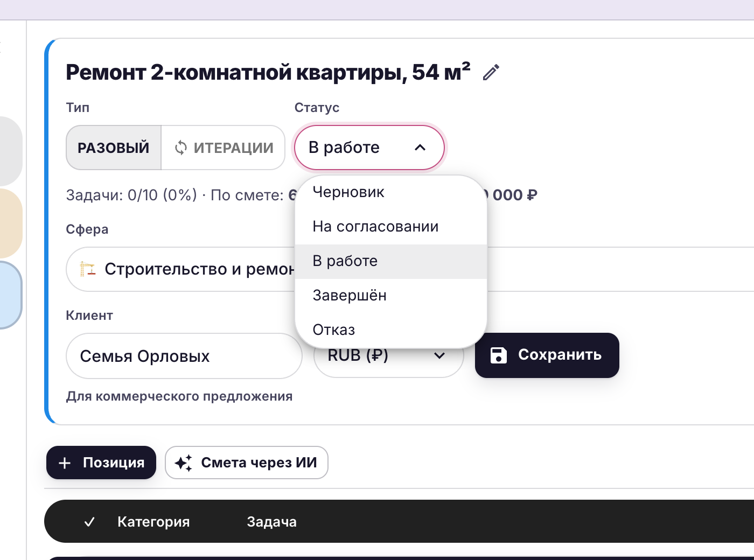This screenshot has width=754, height=560.
Task: Click the Сфера field label
Action: (x=87, y=229)
